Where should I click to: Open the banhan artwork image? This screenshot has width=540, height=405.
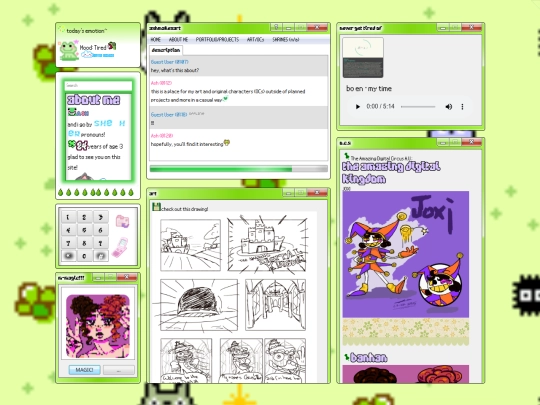coord(406,374)
